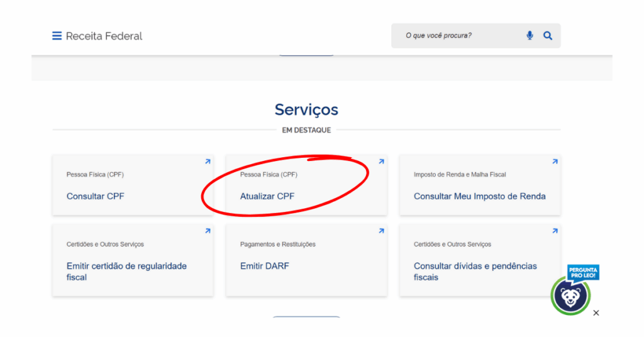
Task: Dismiss the Leo chatbot with X
Action: [596, 313]
